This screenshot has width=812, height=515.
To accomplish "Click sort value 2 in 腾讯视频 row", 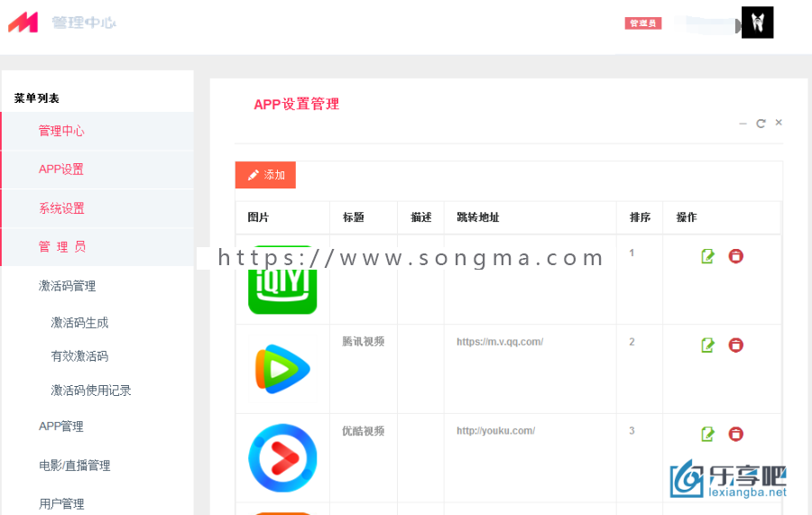I will tap(632, 342).
